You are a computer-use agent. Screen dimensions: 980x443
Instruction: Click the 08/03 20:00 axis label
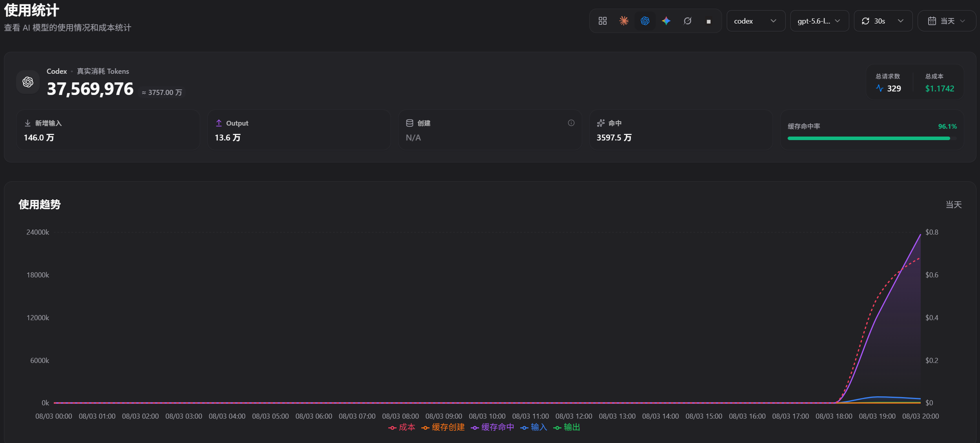pos(920,416)
